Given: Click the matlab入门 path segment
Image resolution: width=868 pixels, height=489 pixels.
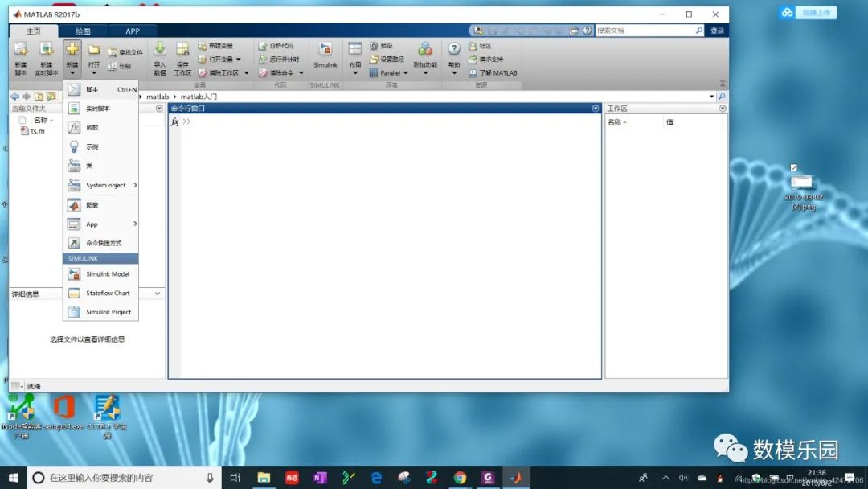Looking at the screenshot, I should point(199,97).
